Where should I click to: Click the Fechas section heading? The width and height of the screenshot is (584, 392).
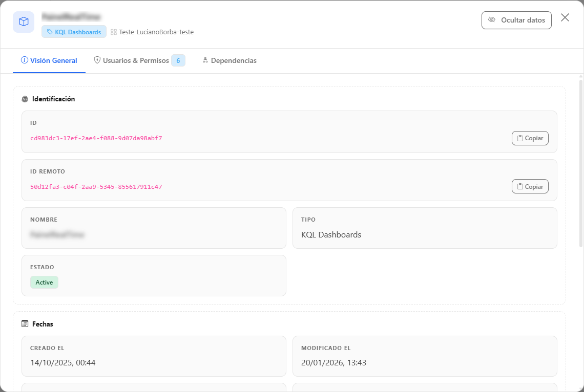pyautogui.click(x=43, y=324)
